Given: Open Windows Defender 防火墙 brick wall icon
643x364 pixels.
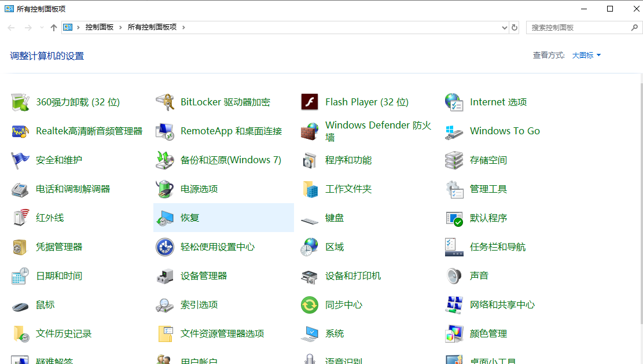Looking at the screenshot, I should (x=310, y=131).
